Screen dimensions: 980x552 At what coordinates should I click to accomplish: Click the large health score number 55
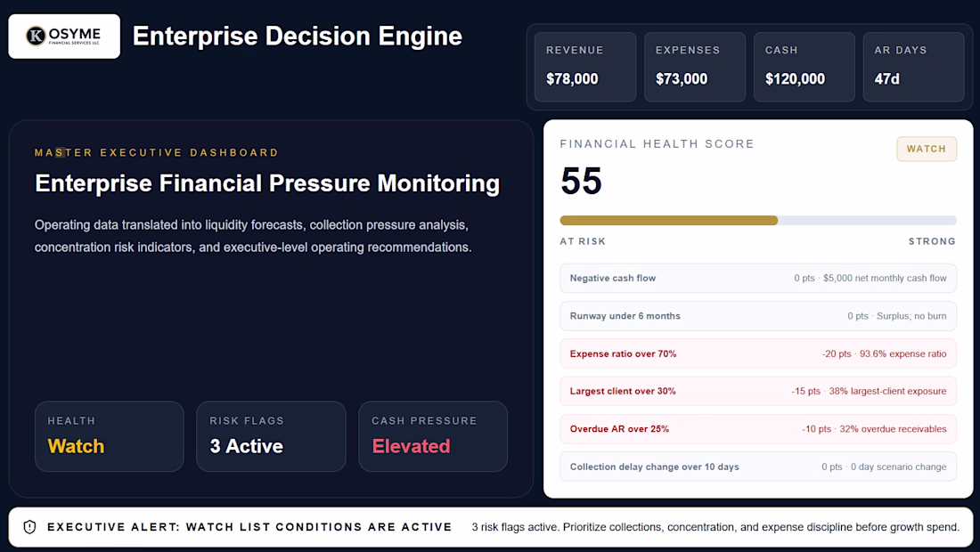(x=581, y=181)
